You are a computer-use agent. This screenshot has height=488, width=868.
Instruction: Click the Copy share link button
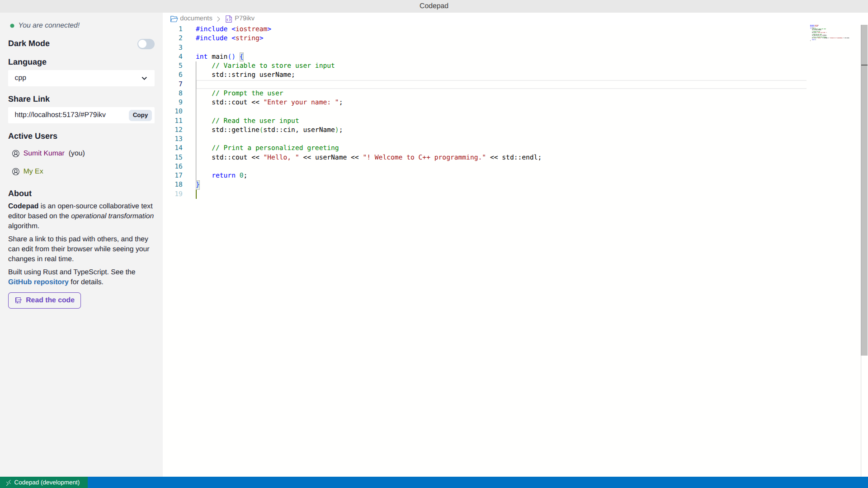click(140, 115)
